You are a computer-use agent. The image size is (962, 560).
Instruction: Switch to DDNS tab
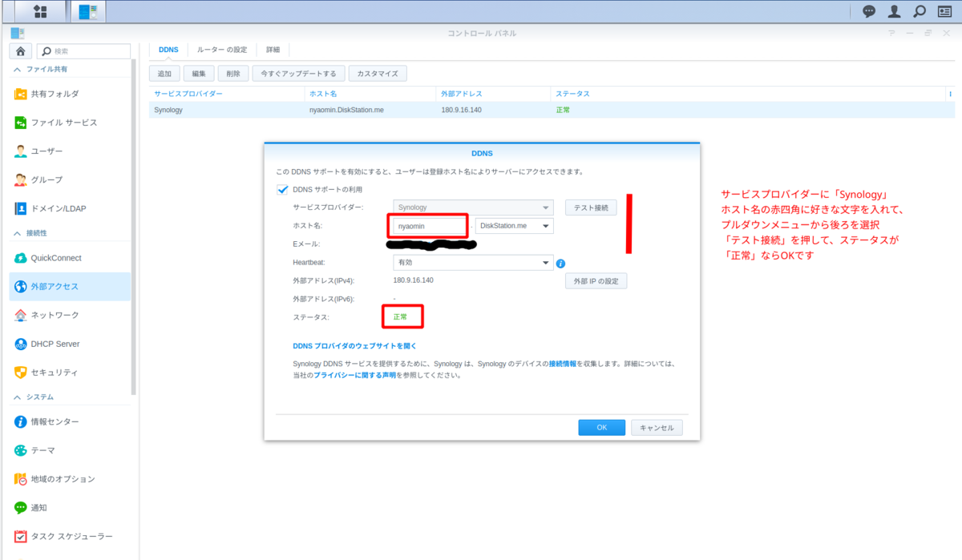[x=168, y=50]
